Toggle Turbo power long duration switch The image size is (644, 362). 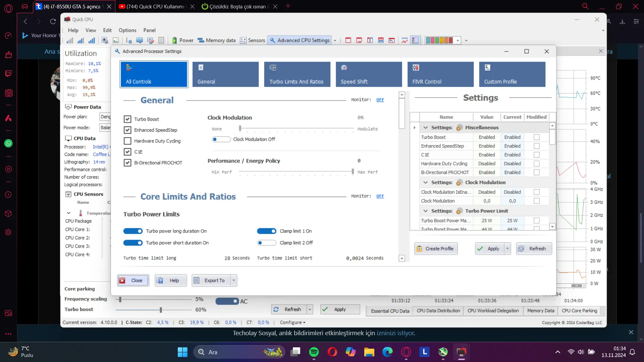pyautogui.click(x=133, y=231)
